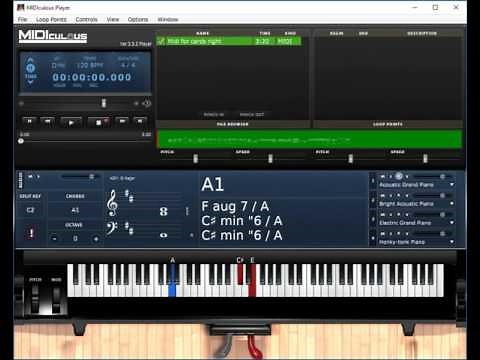The width and height of the screenshot is (480, 360).
Task: Click the down arrow below Time display mode
Action: [x=30, y=82]
